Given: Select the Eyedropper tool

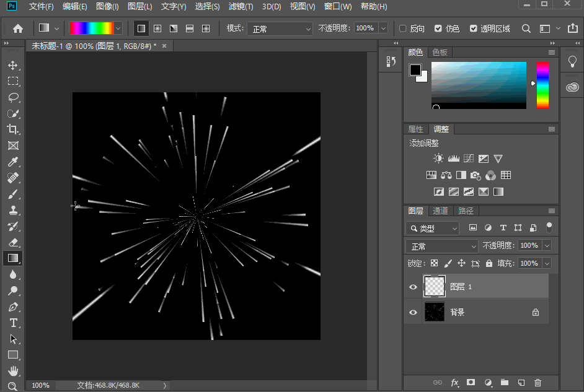Looking at the screenshot, I should 13,162.
